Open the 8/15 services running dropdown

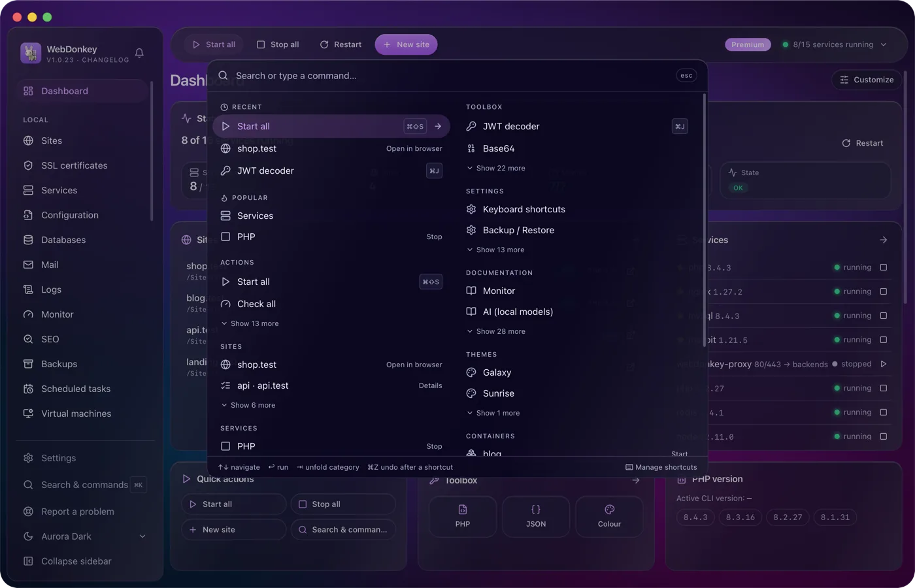click(x=835, y=44)
